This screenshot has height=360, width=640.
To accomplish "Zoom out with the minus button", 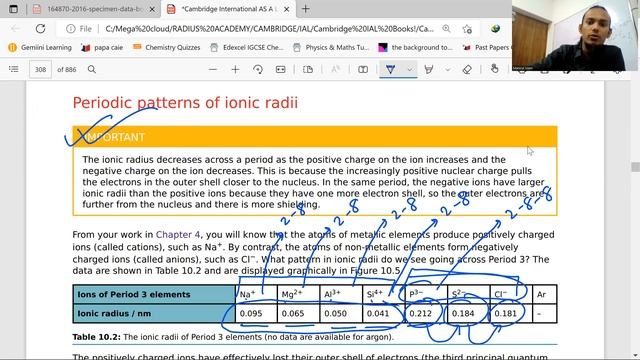I will pyautogui.click(x=213, y=69).
